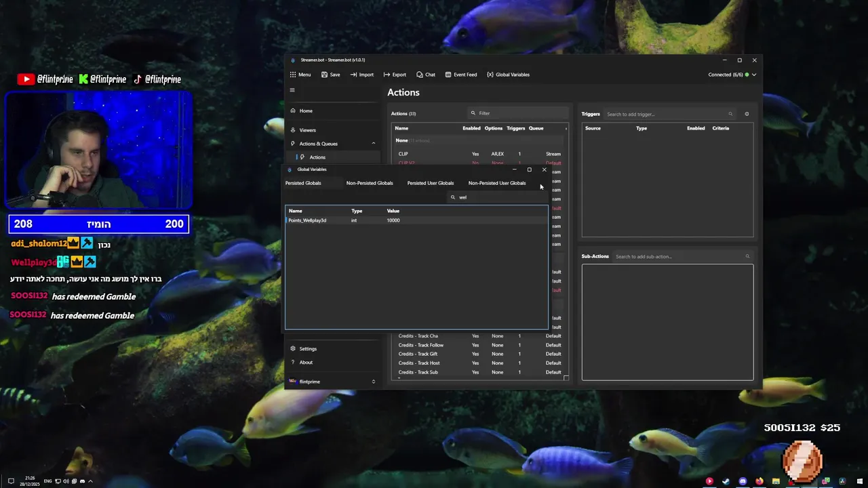Open the Export dialog from the toolbar
868x488 pixels.
tap(395, 75)
